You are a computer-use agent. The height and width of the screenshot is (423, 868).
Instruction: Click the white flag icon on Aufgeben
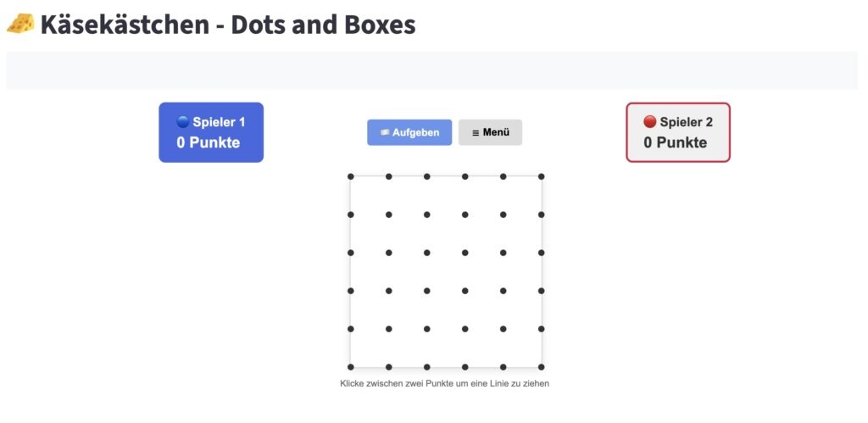[385, 132]
